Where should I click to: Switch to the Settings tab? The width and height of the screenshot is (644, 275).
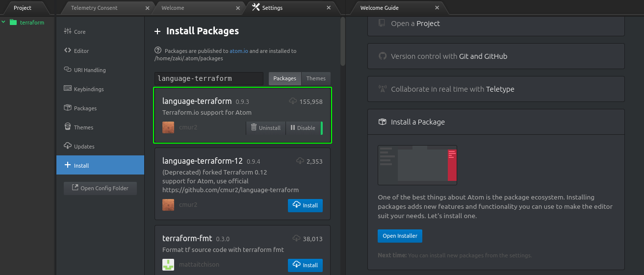[272, 8]
